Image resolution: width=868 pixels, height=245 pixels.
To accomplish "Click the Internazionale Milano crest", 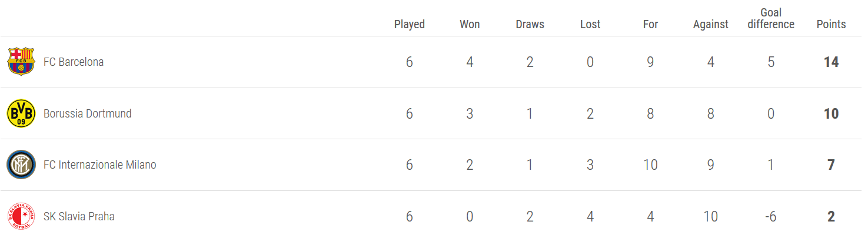I will pyautogui.click(x=21, y=165).
